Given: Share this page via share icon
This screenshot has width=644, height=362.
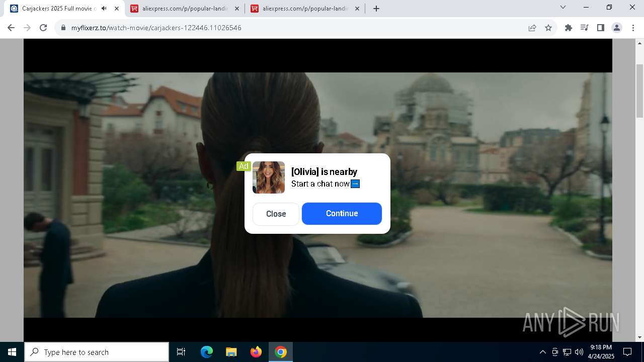Looking at the screenshot, I should 532,28.
